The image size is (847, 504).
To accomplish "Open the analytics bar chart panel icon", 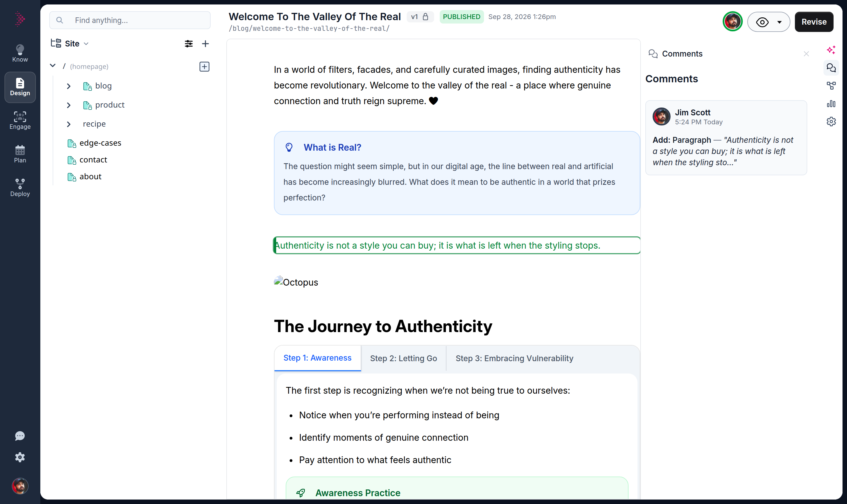I will 831,104.
